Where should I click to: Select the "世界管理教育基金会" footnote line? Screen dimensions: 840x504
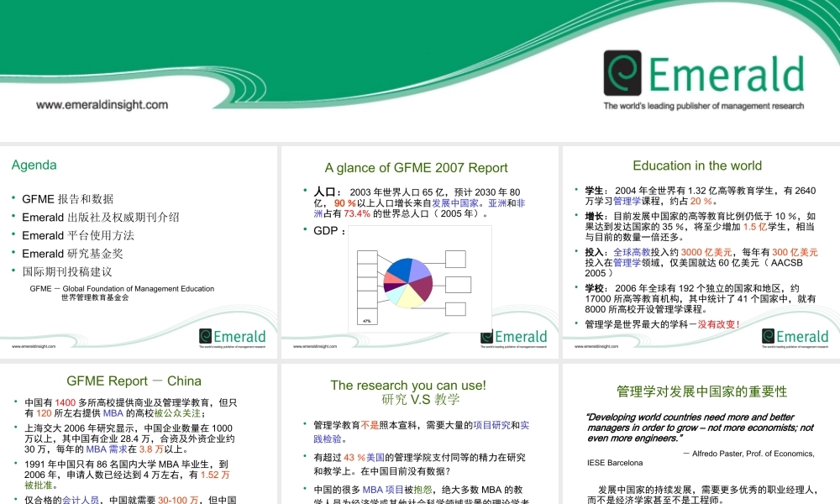point(95,297)
